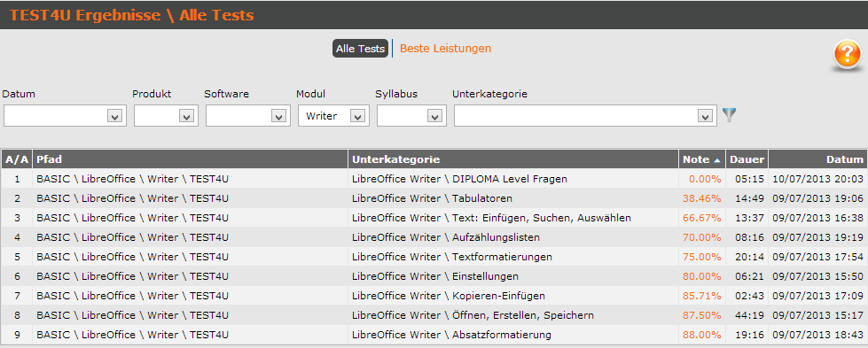Image resolution: width=868 pixels, height=348 pixels.
Task: Click the 87.50% note value
Action: pos(702,315)
